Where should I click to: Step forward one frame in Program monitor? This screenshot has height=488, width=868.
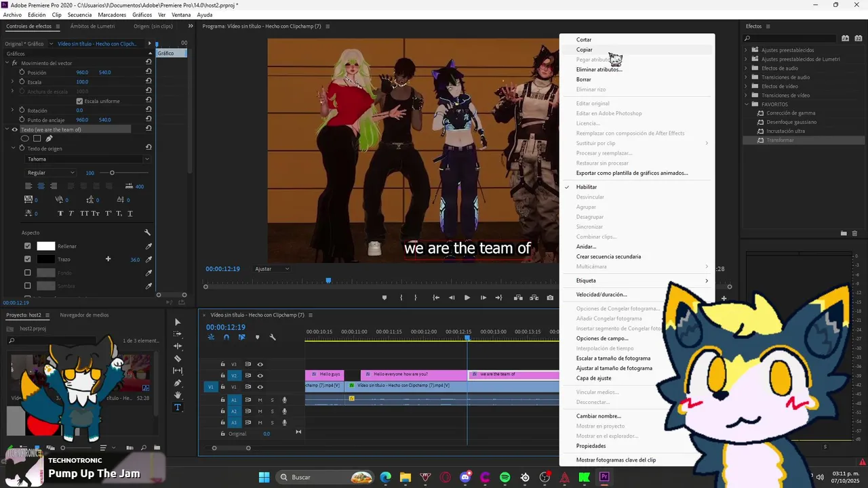point(484,298)
